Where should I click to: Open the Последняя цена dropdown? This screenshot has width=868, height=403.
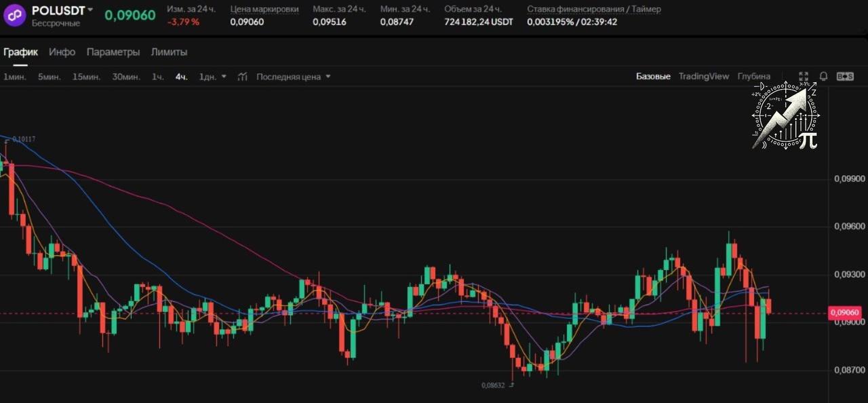coord(294,77)
